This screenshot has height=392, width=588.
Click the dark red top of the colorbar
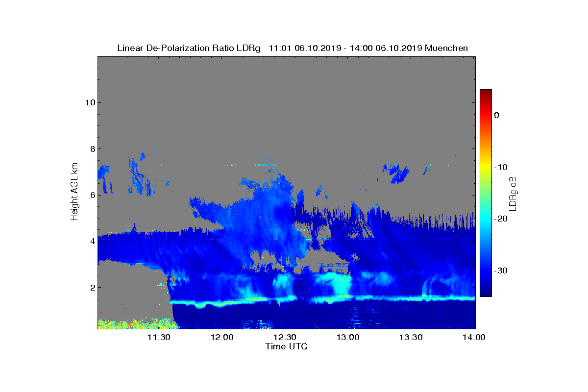(486, 93)
